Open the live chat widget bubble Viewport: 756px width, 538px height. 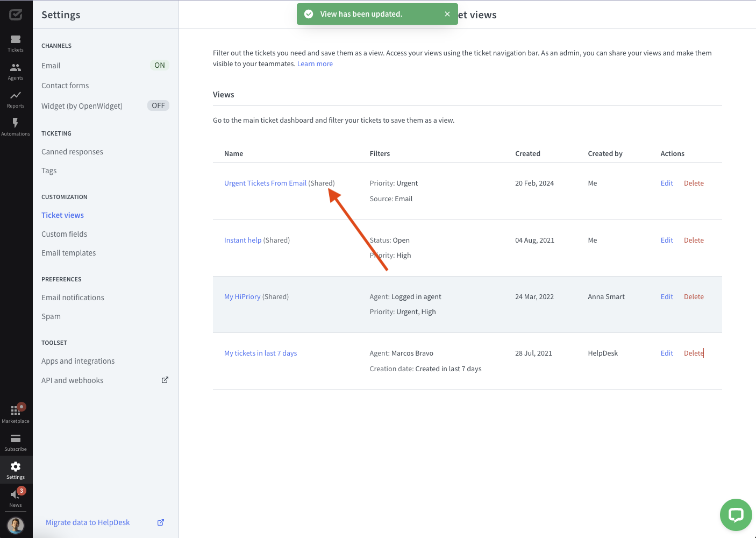(x=736, y=515)
